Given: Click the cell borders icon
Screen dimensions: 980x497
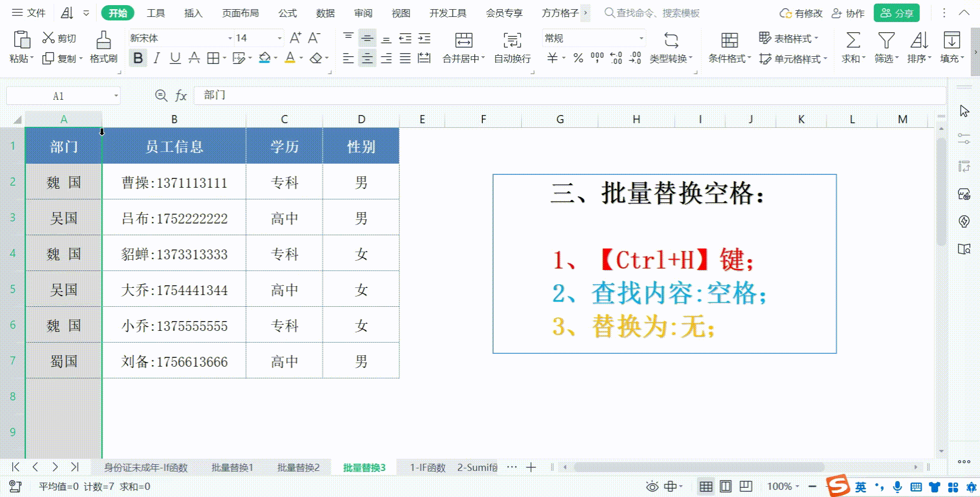Looking at the screenshot, I should [213, 58].
